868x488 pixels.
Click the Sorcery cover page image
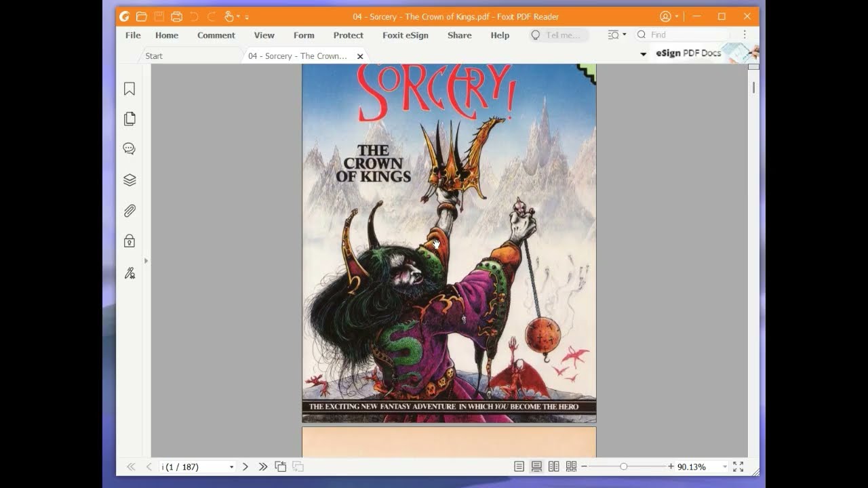pyautogui.click(x=449, y=243)
